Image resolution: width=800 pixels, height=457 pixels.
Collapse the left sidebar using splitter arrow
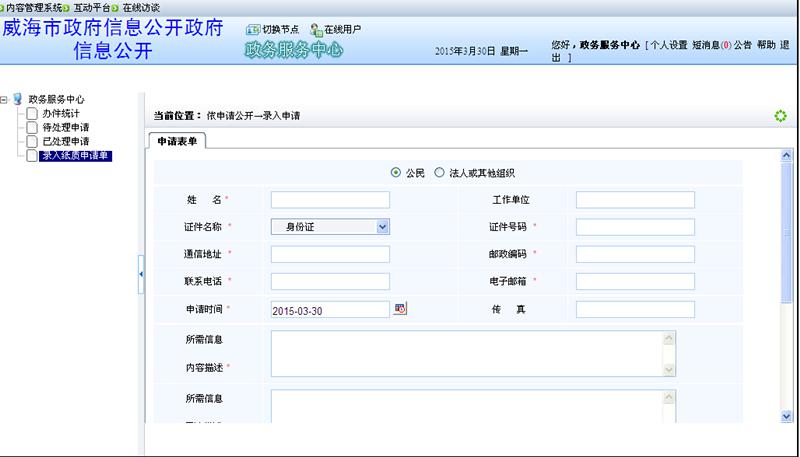(x=141, y=273)
